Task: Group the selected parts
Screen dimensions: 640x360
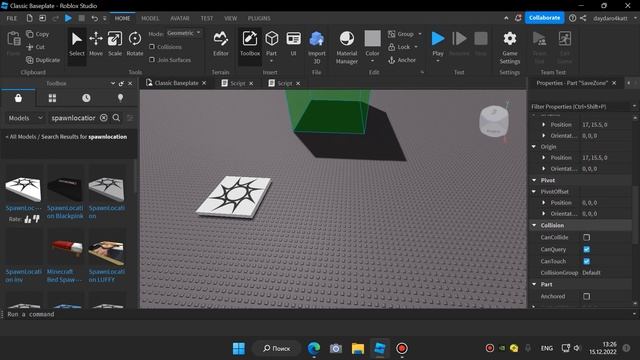Action: (401, 34)
